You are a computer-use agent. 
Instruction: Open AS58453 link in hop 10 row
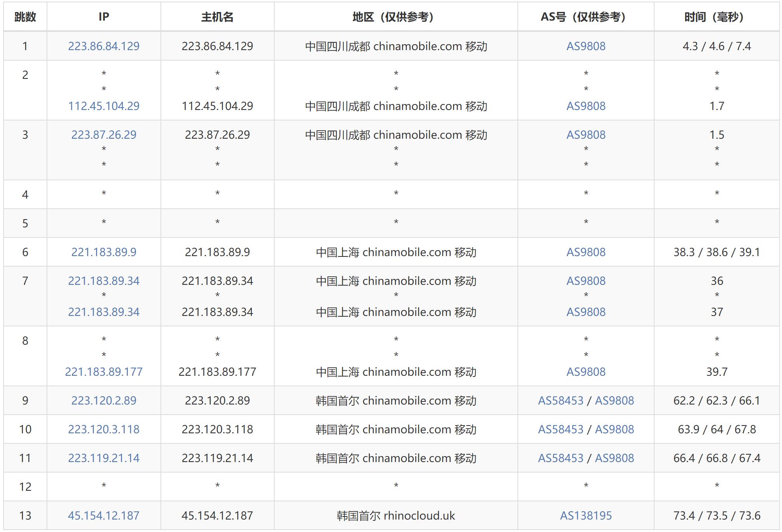(561, 429)
